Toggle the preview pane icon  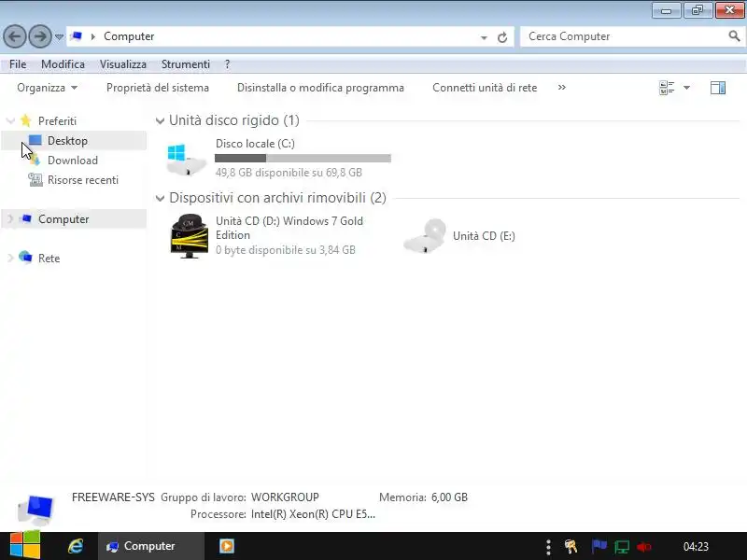click(x=718, y=88)
